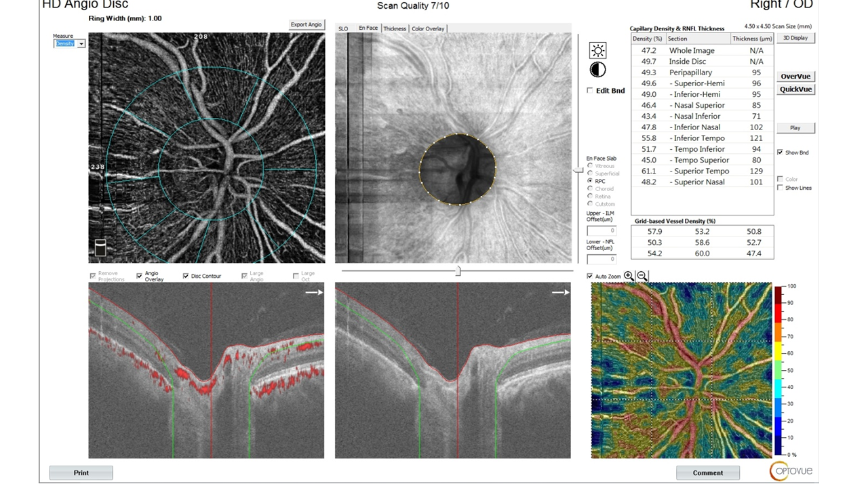
Task: Click the arrow icon on the right B-scan
Action: 560,292
